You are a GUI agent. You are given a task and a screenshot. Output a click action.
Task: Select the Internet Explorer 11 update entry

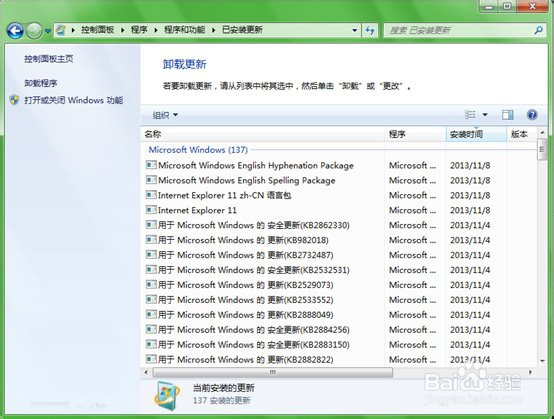[197, 210]
